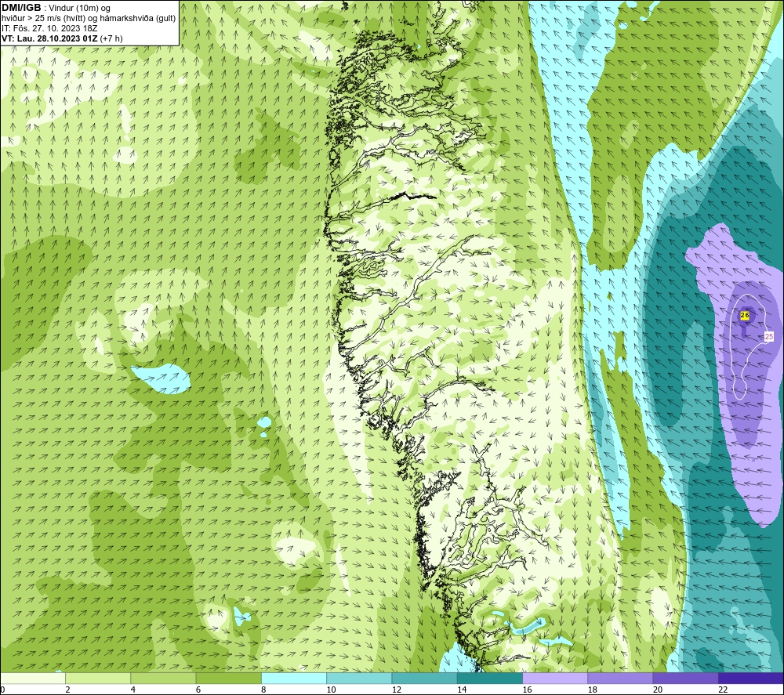Click the "0" tick label on scale
This screenshot has width=784, height=695.
2,690
